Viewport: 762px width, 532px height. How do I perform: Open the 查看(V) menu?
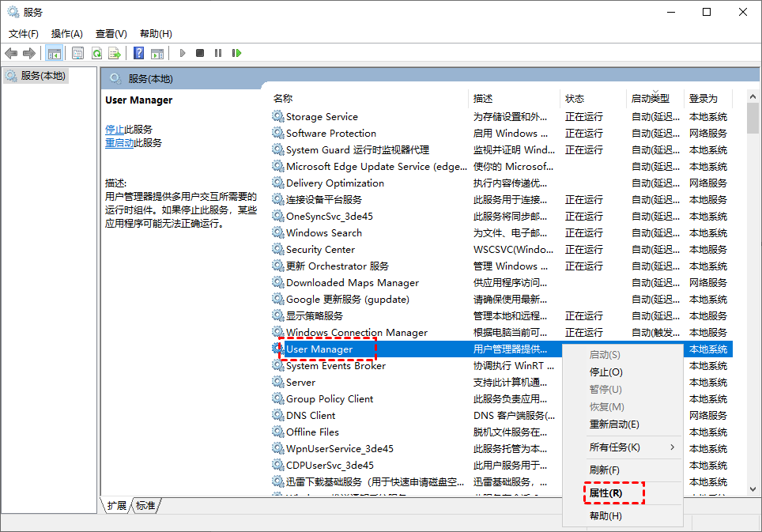111,33
